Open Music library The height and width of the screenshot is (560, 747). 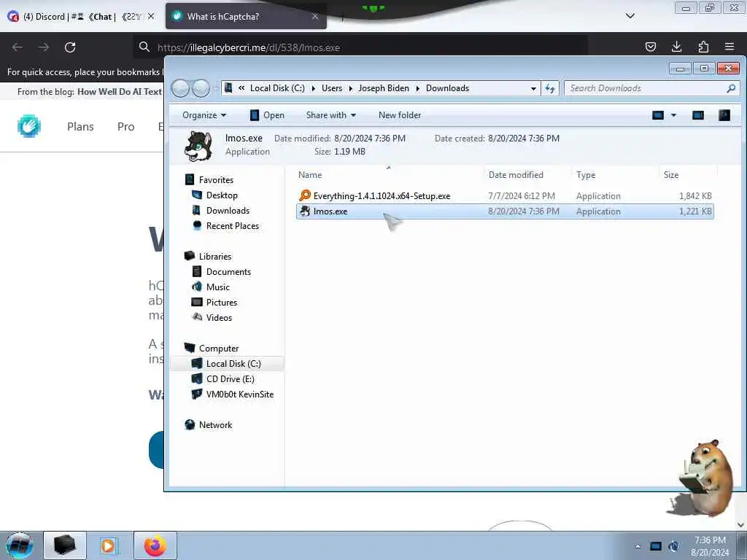click(217, 287)
